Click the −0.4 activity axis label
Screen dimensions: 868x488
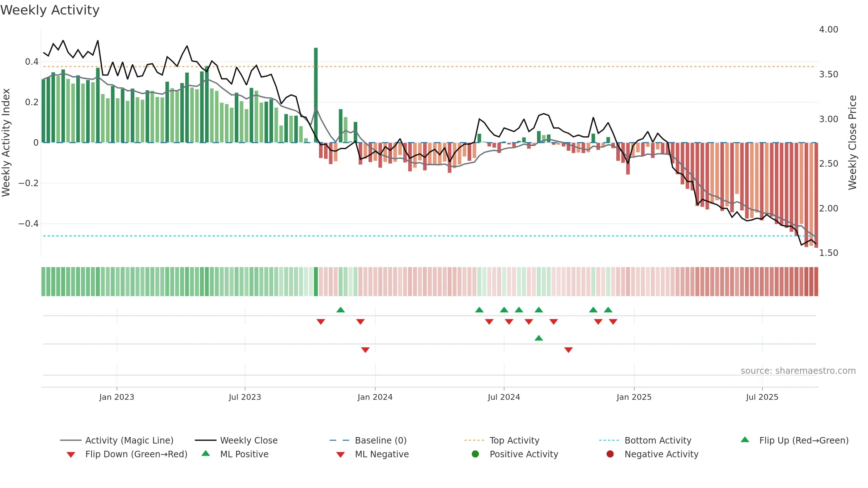click(x=29, y=224)
